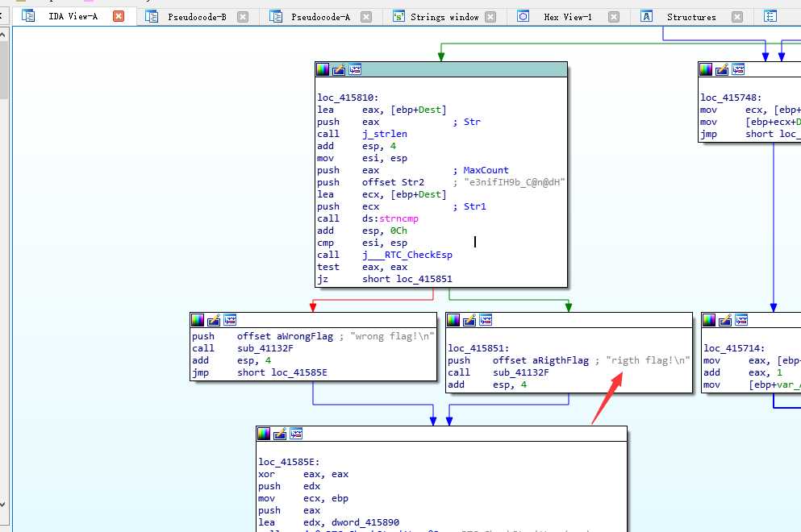Close the Pseudocode-B tab

point(243,17)
